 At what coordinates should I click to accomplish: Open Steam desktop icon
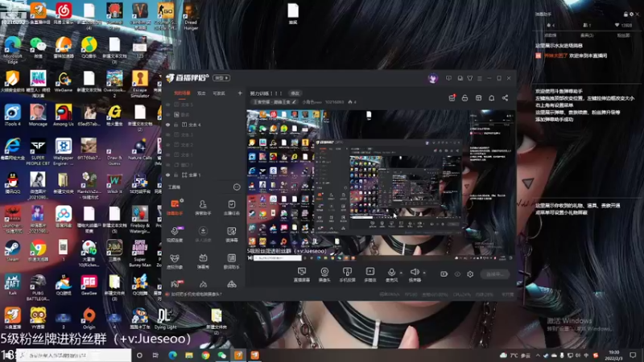click(x=12, y=251)
